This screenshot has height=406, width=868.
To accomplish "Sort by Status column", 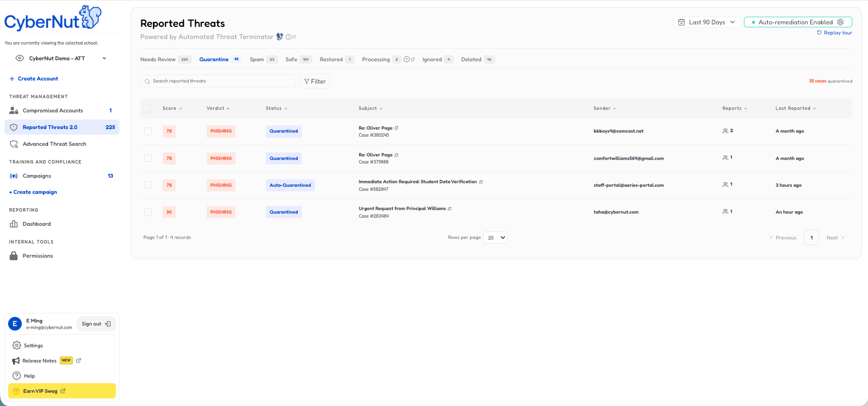I will (x=277, y=108).
